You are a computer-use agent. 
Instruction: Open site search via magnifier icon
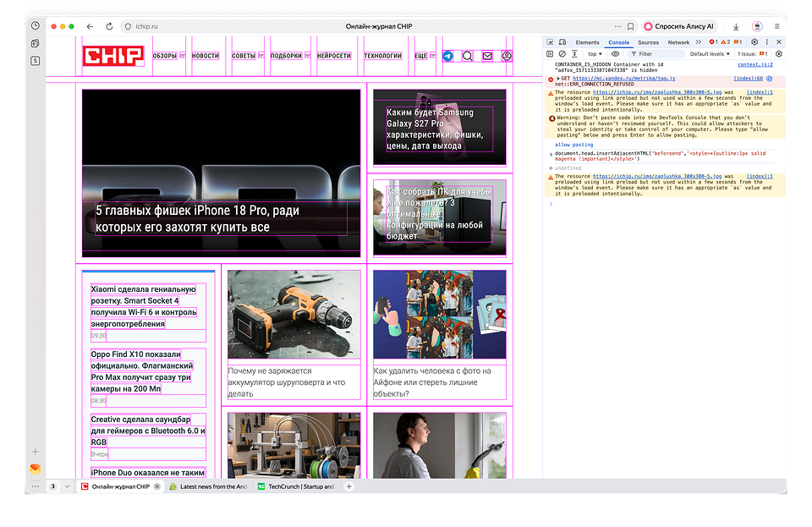467,56
